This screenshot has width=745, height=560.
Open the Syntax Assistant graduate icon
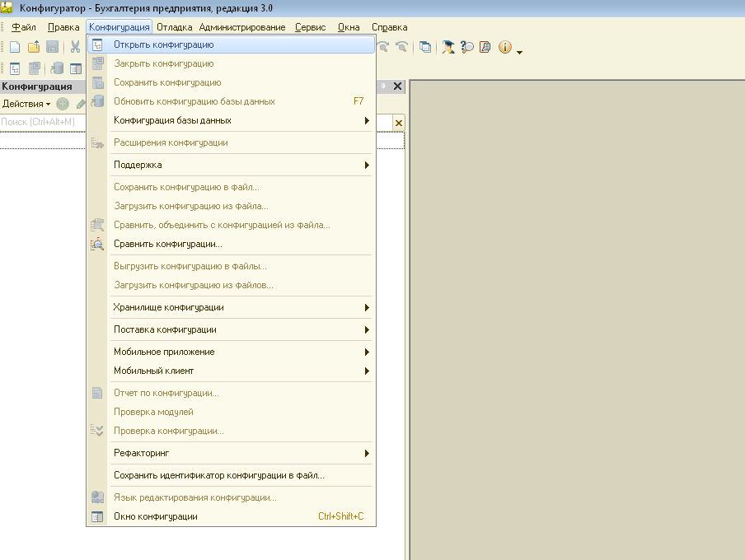(x=448, y=47)
